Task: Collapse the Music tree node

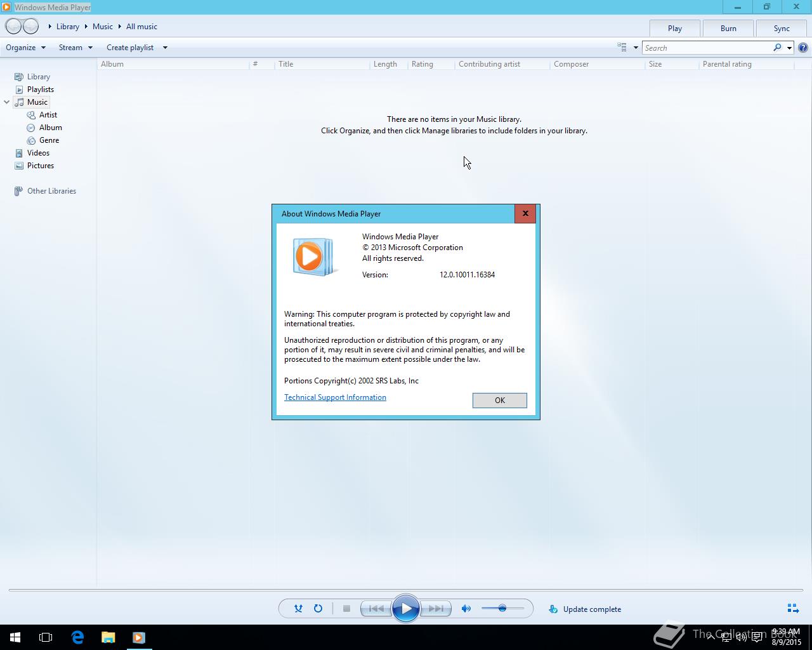Action: (6, 102)
